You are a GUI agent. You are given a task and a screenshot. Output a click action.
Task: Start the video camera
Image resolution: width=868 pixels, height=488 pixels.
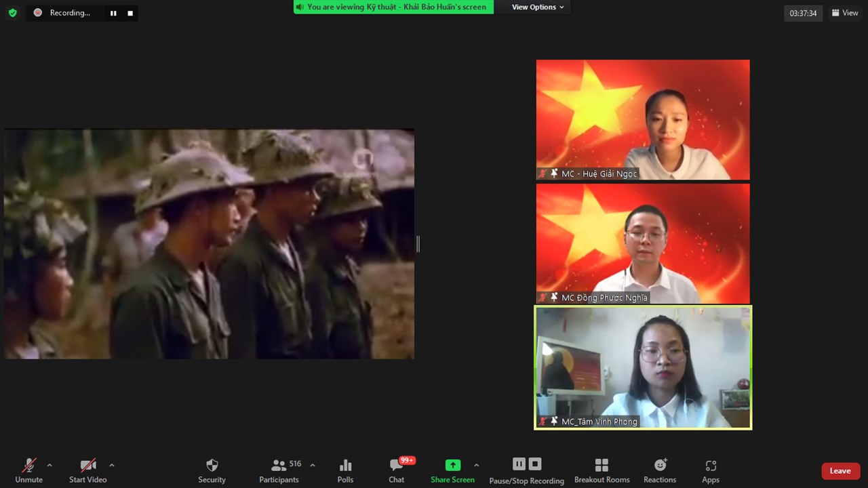87,470
